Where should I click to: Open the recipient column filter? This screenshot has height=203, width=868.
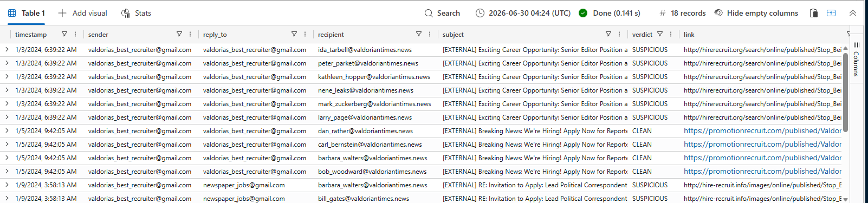point(419,34)
